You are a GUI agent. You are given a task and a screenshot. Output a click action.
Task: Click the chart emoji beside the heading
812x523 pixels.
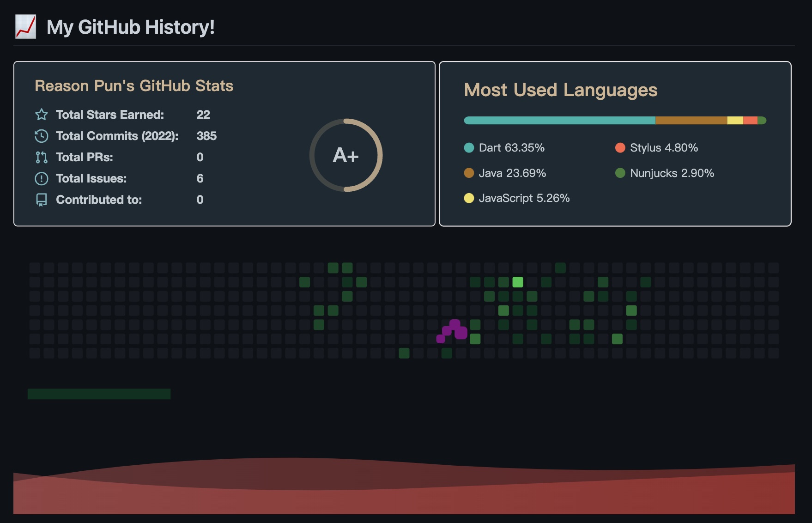click(x=25, y=27)
